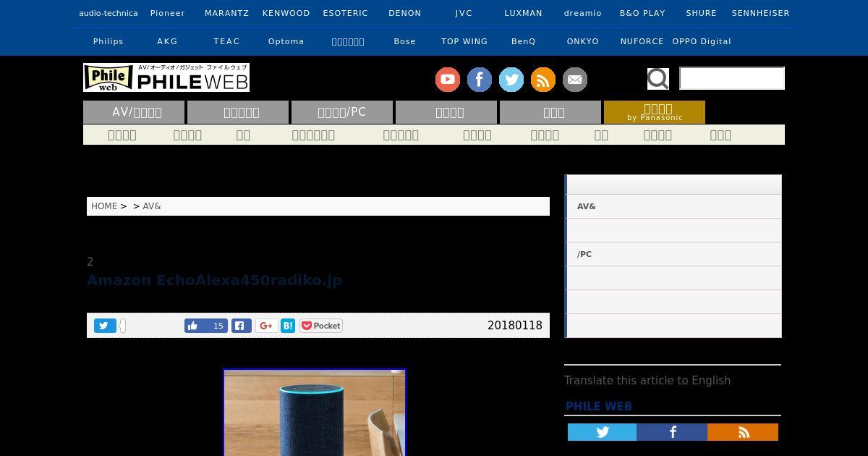Click the Facebook Like button showing 15
This screenshot has height=456, width=868.
(x=206, y=326)
